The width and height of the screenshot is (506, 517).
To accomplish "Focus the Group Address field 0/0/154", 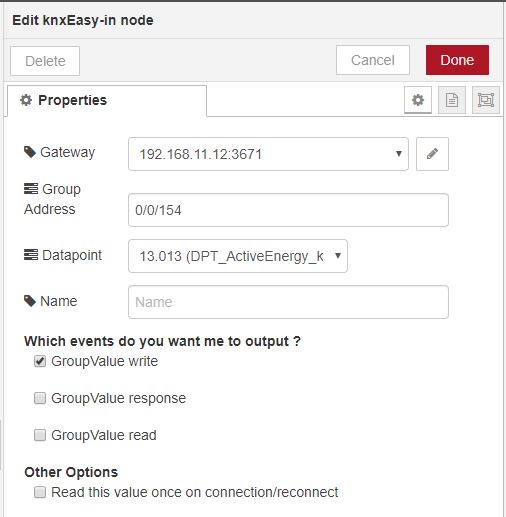I will click(288, 210).
